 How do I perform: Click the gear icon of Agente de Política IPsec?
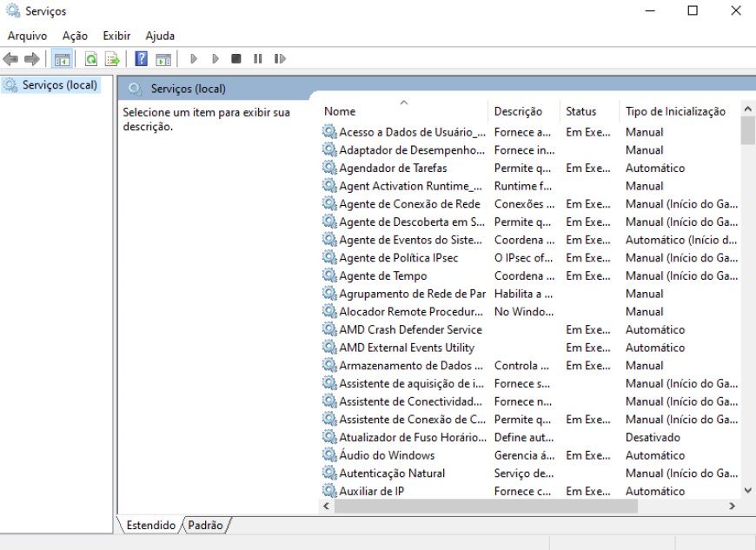329,257
